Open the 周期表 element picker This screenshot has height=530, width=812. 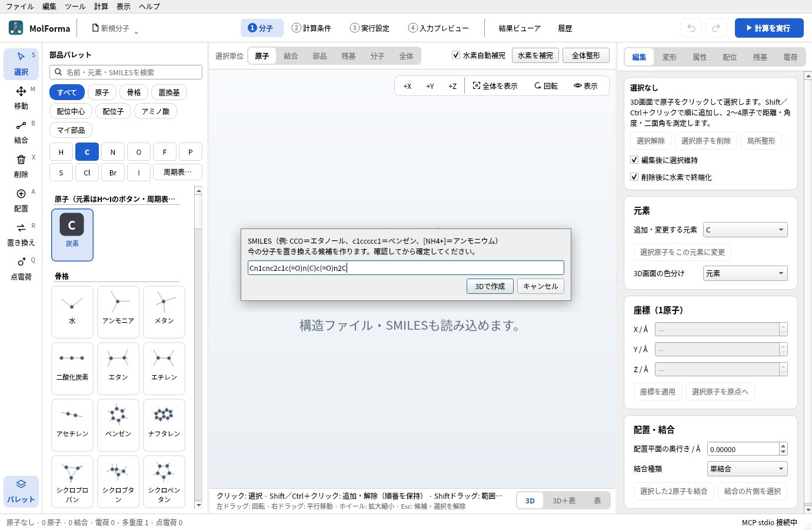(x=178, y=172)
